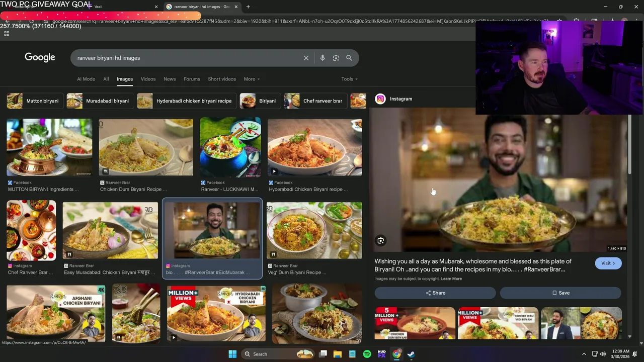
Task: Click the Visit button
Action: pos(608,263)
